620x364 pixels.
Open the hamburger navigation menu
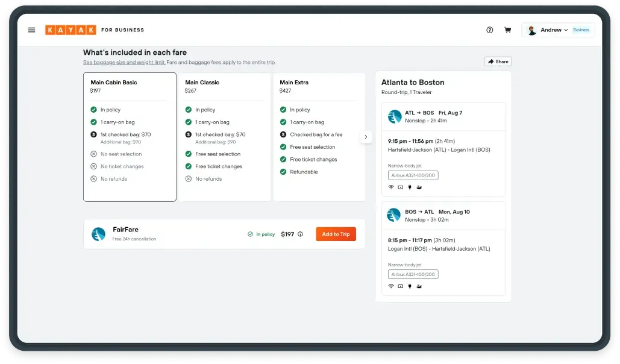coord(31,30)
